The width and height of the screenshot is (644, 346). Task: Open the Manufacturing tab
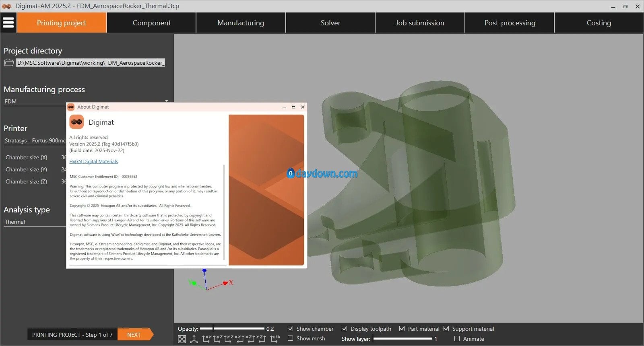tap(241, 23)
